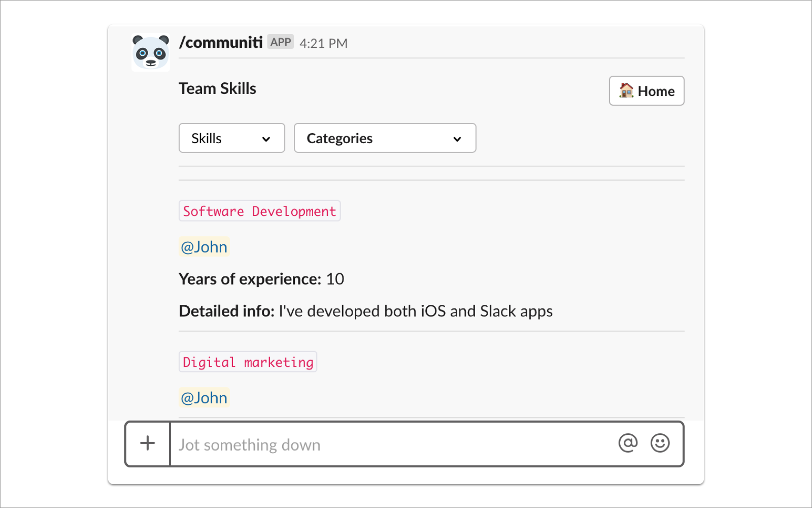Open @John mention under Digital marketing
Screen dimensions: 812x508
click(x=204, y=398)
